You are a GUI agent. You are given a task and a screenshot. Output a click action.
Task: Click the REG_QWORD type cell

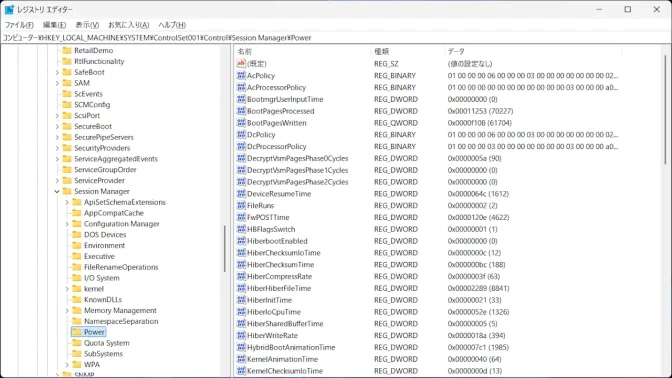click(396, 123)
